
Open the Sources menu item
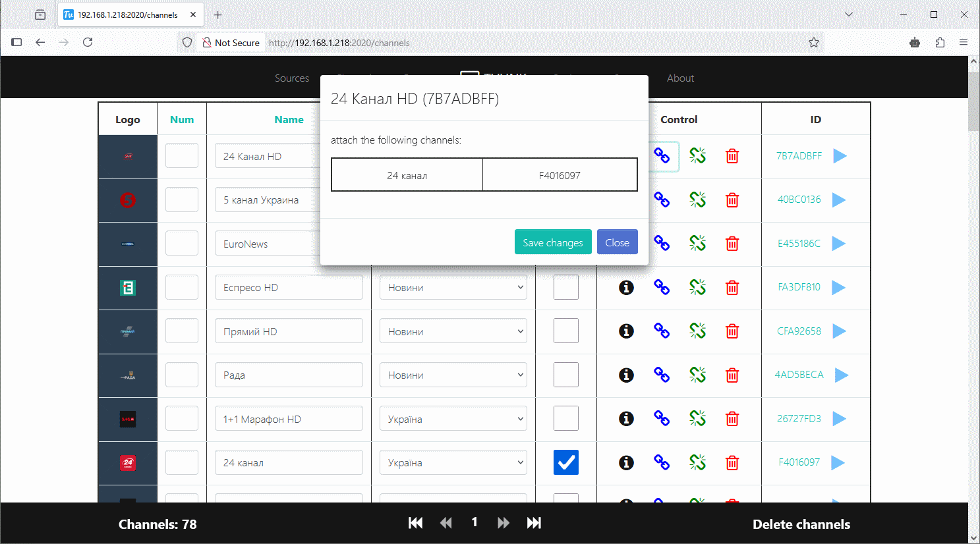pos(292,78)
